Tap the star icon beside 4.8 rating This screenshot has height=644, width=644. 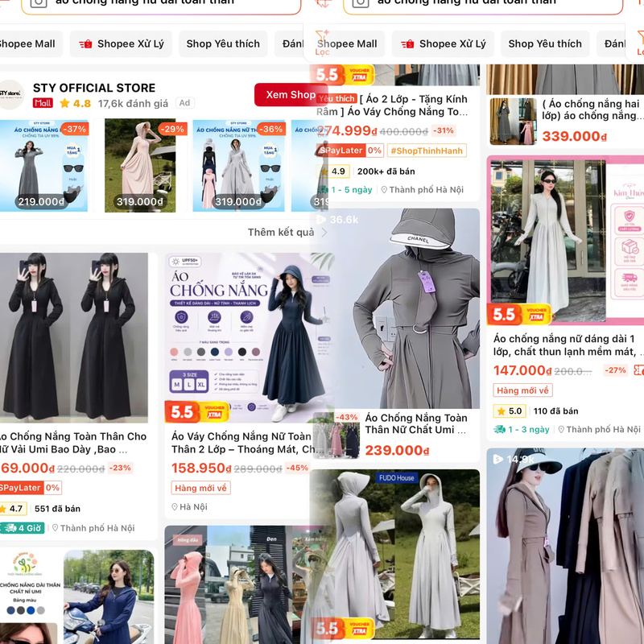(64, 103)
